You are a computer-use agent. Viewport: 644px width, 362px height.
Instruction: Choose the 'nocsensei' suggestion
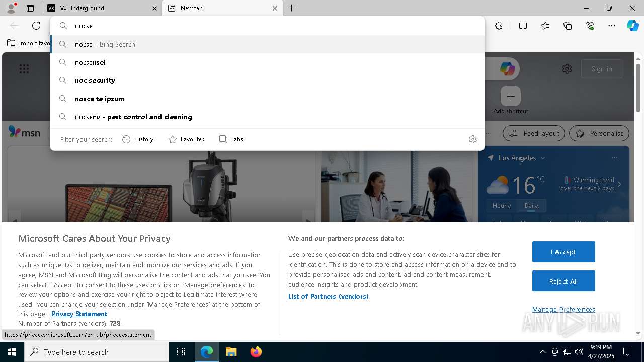[x=268, y=62]
